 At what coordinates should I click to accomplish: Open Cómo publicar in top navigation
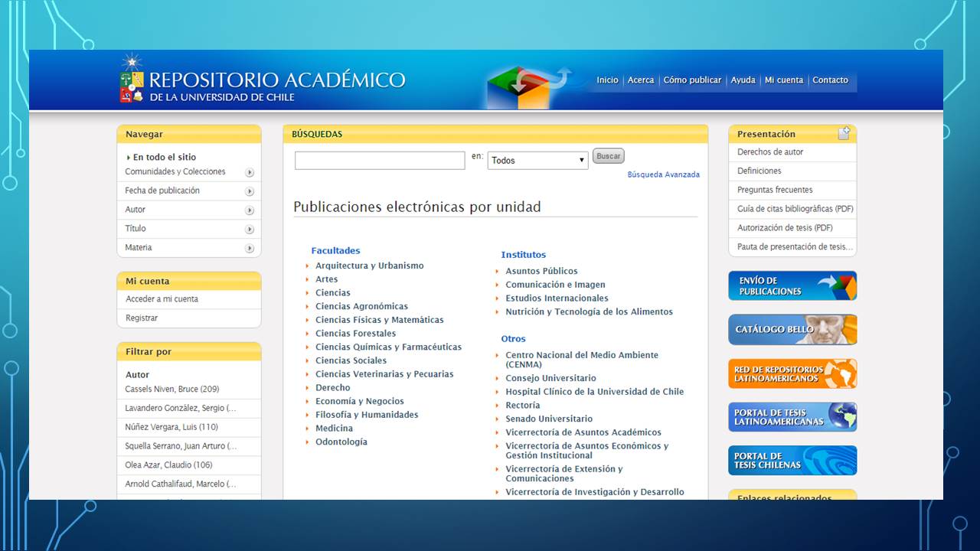692,80
